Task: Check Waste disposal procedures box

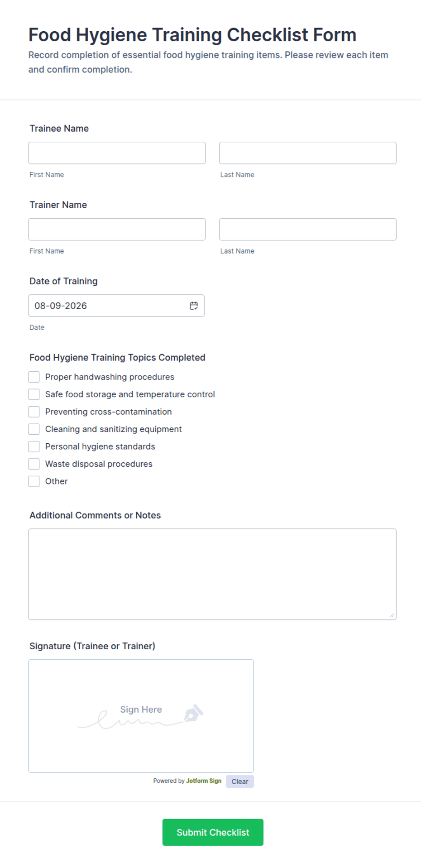Action: click(34, 464)
